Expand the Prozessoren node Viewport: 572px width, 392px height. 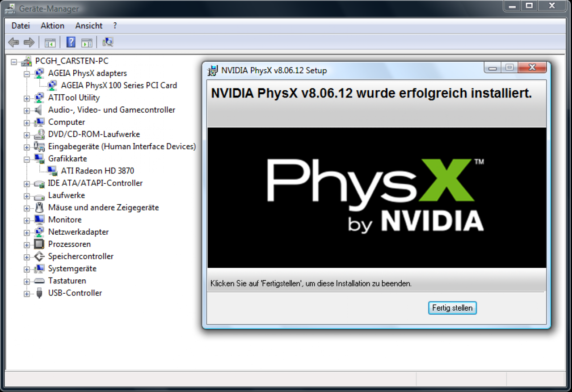point(27,244)
